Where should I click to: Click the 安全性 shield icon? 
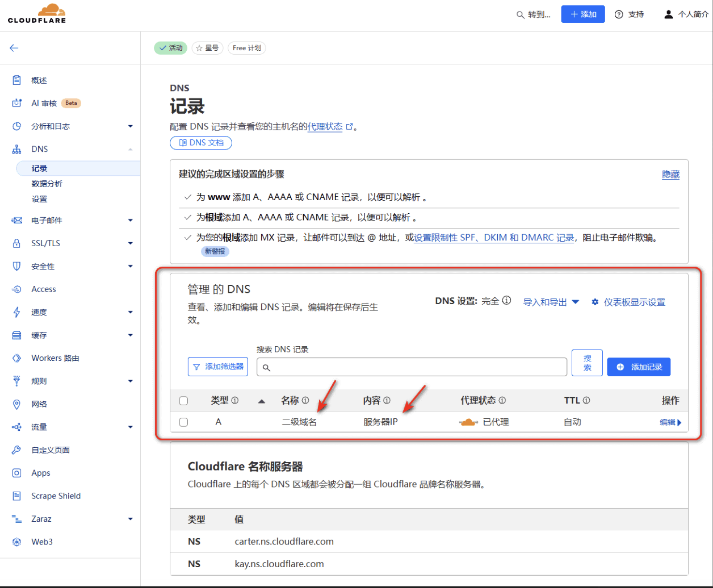[x=16, y=266]
